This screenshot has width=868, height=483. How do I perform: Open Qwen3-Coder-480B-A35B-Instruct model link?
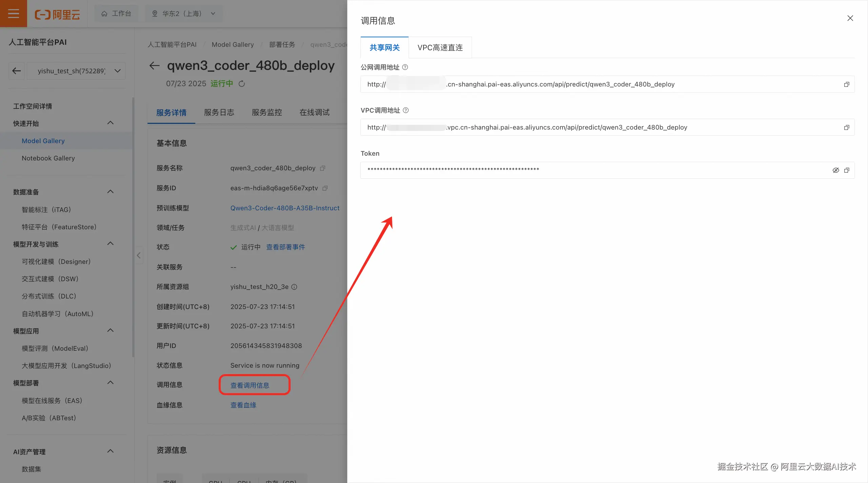point(285,208)
